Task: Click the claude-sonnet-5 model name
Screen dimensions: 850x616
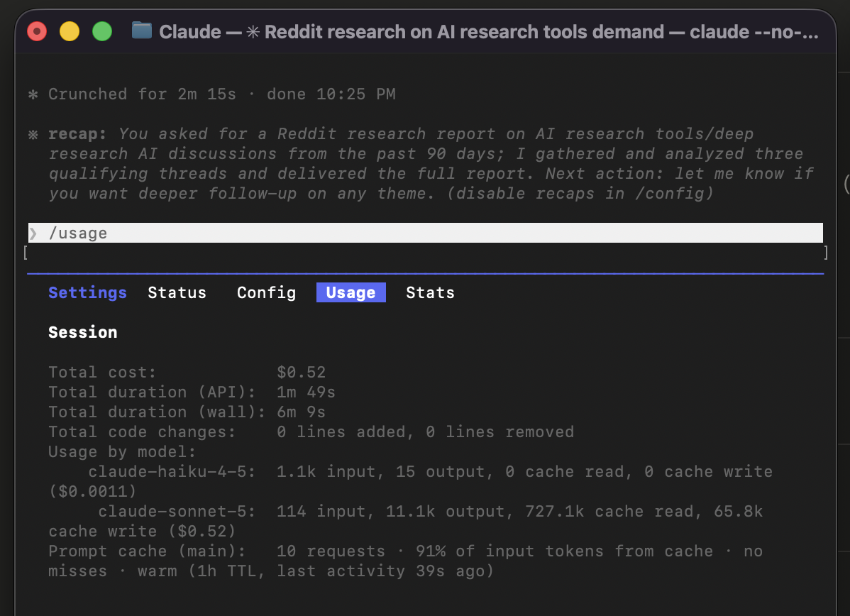Action: 177,512
